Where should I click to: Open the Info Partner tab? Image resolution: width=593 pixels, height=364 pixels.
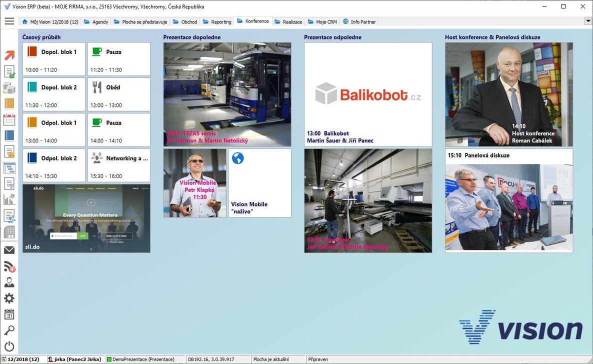coord(359,21)
